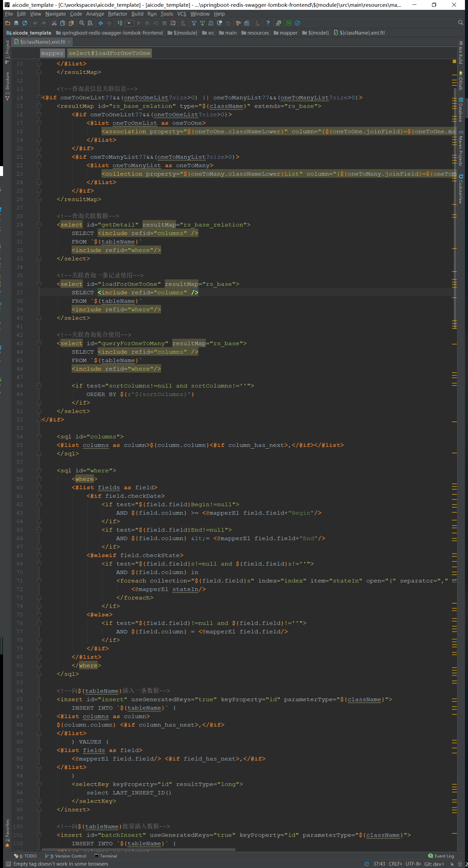
Task: Open the Help question mark icon
Action: coord(268,23)
